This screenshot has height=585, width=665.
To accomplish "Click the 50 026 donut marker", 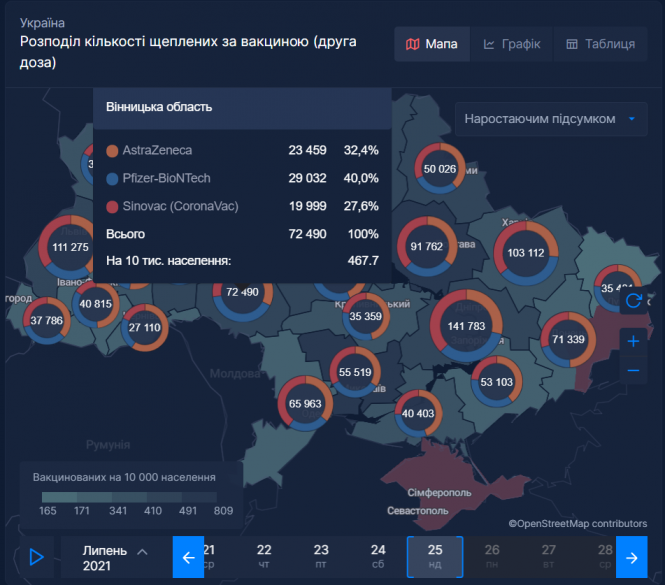I will pos(440,169).
